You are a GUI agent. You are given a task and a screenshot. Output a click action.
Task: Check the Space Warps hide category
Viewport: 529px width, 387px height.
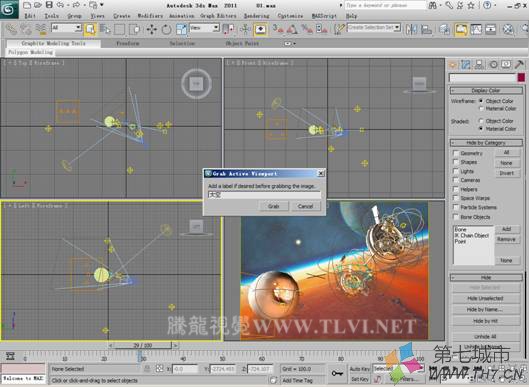pyautogui.click(x=455, y=198)
